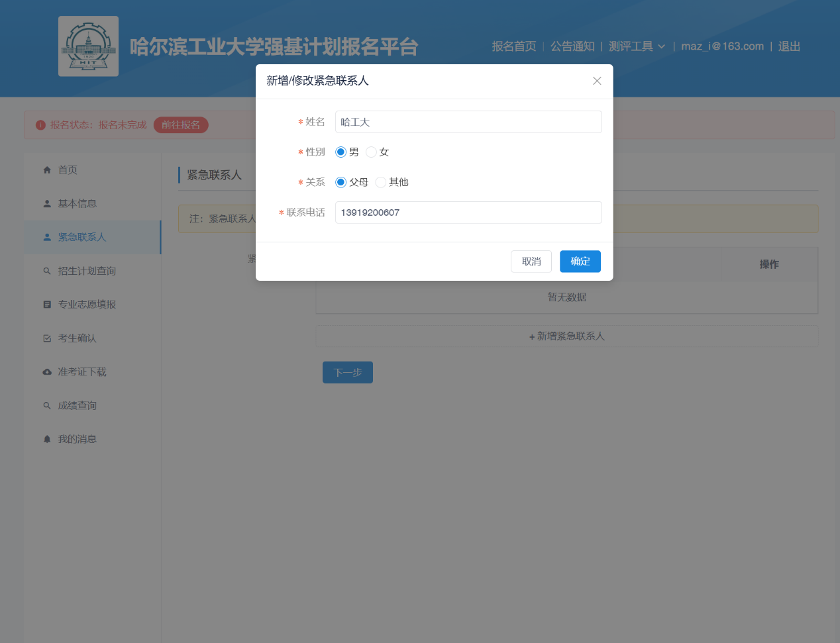This screenshot has height=643, width=840.
Task: Click the HIT university logo
Action: tap(88, 46)
